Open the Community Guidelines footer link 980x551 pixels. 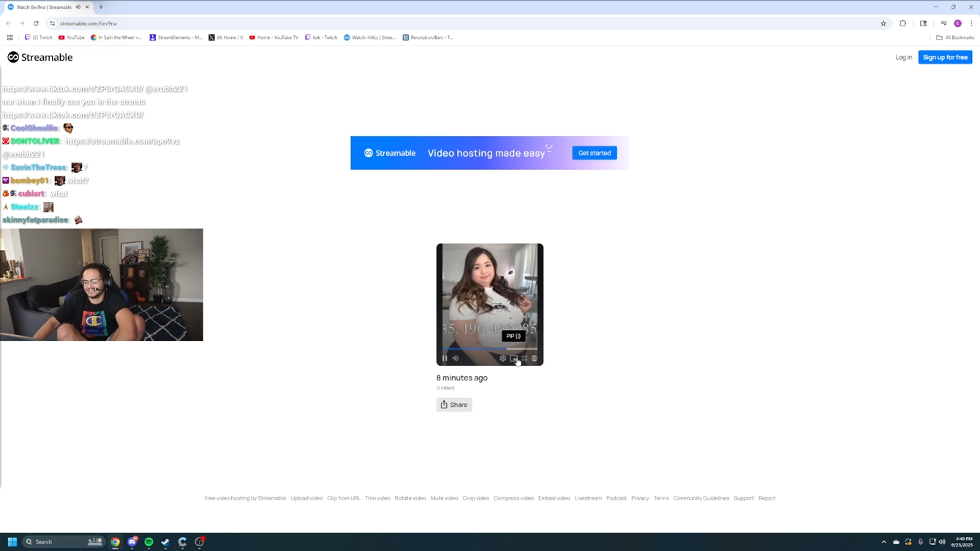click(x=701, y=498)
